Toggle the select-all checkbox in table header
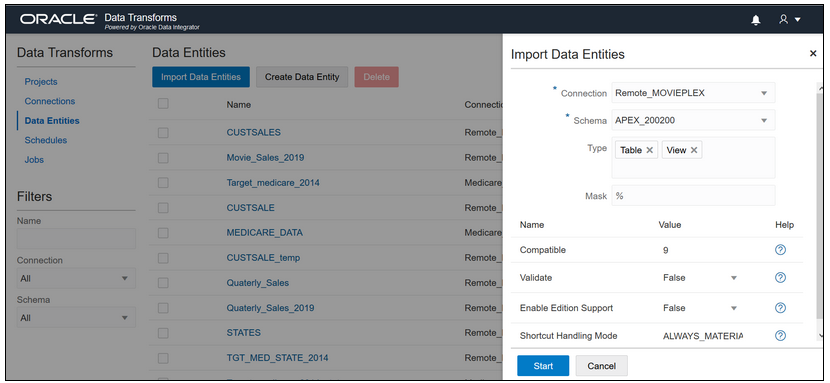 [x=163, y=104]
